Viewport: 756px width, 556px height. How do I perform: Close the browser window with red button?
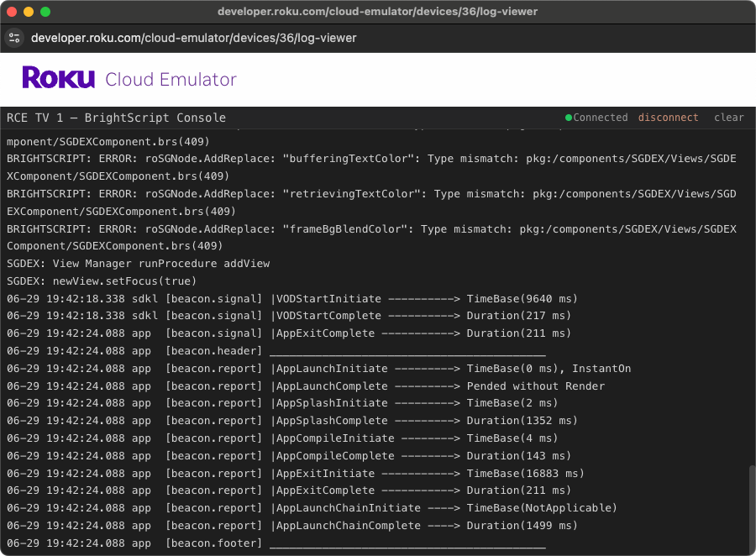(12, 12)
